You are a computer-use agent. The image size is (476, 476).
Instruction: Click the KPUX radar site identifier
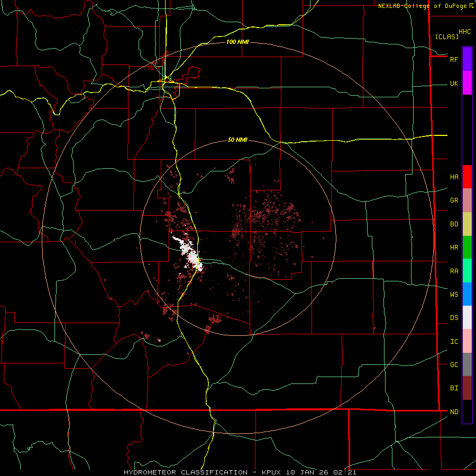272,472
